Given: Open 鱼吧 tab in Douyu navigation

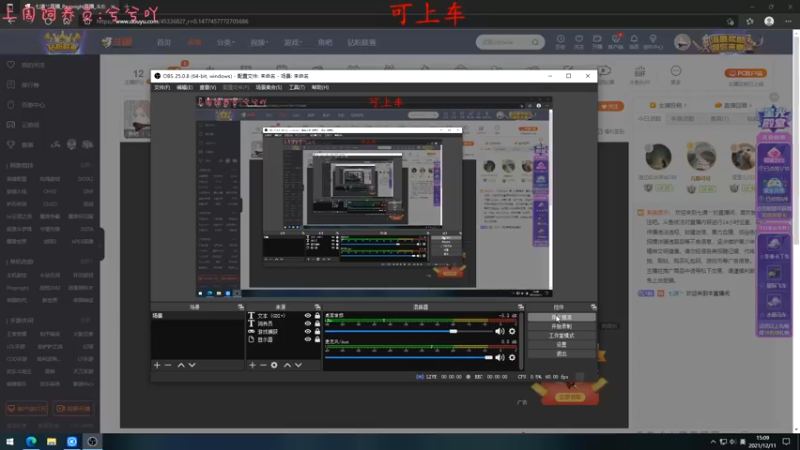Looking at the screenshot, I should click(325, 42).
